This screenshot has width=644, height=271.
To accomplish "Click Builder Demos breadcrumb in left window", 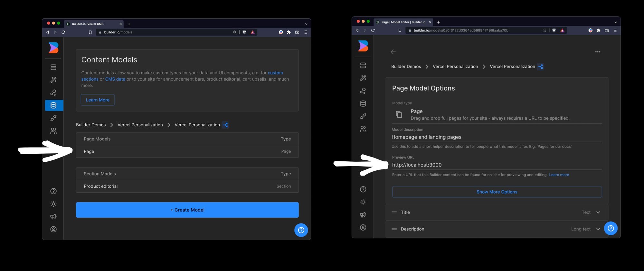I will click(91, 125).
